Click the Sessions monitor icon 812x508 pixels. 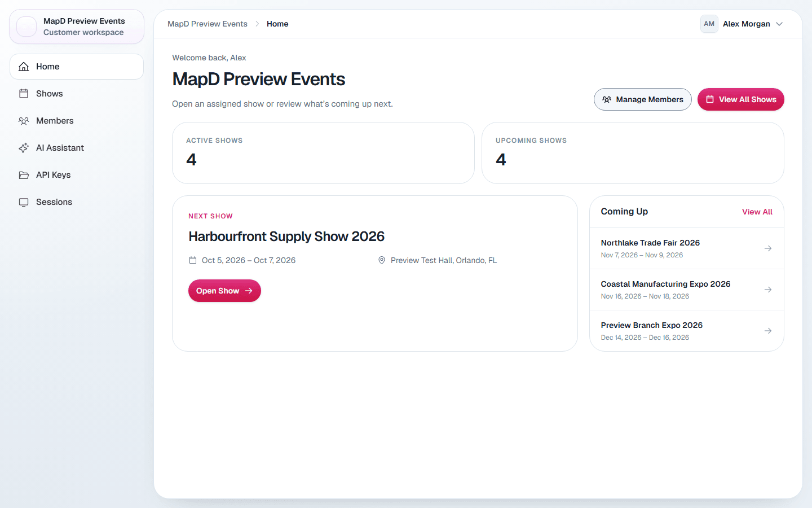click(x=24, y=202)
